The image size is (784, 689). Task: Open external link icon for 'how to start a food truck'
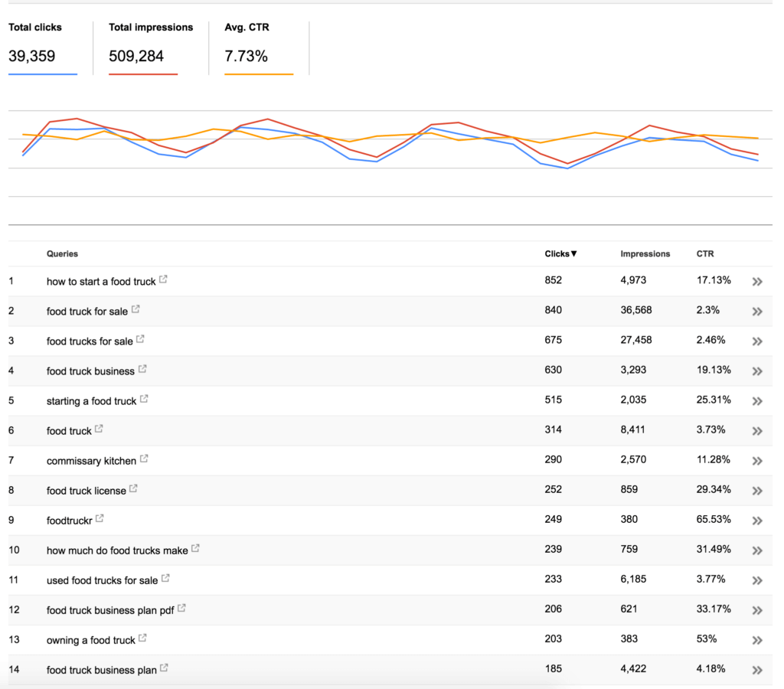click(164, 279)
